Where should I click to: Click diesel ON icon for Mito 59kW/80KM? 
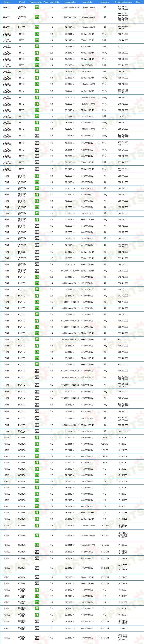(37, 156)
